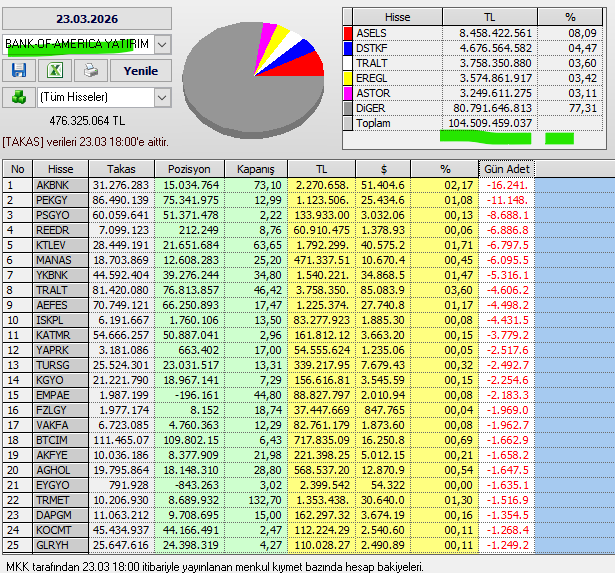
Task: Sort main table by % header
Action: click(445, 169)
